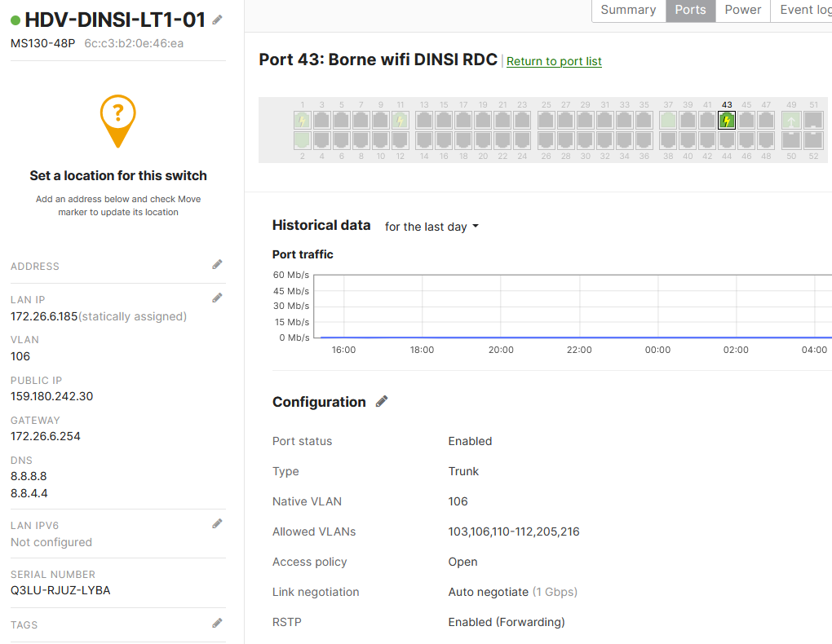Edit the LAN IPV6 pencil icon
The height and width of the screenshot is (644, 832).
(217, 523)
